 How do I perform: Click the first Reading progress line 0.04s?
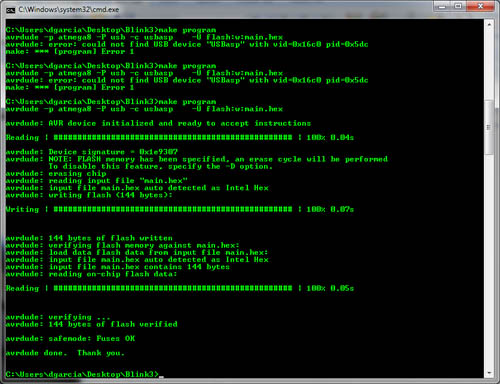(x=180, y=138)
